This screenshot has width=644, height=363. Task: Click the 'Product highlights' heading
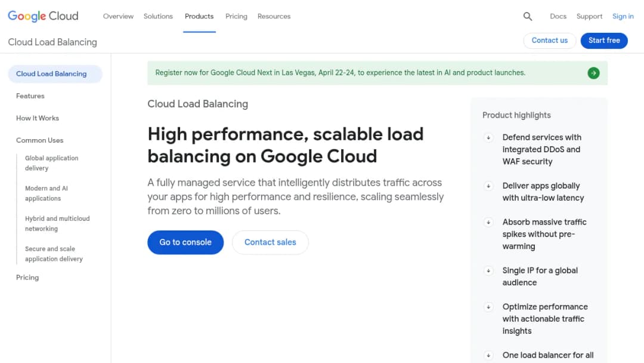(x=516, y=115)
